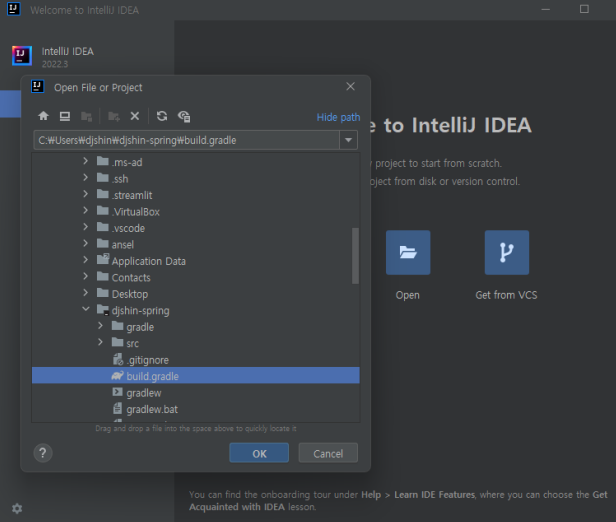Select the .VirtualBox folder name
This screenshot has height=522, width=616.
coord(136,212)
